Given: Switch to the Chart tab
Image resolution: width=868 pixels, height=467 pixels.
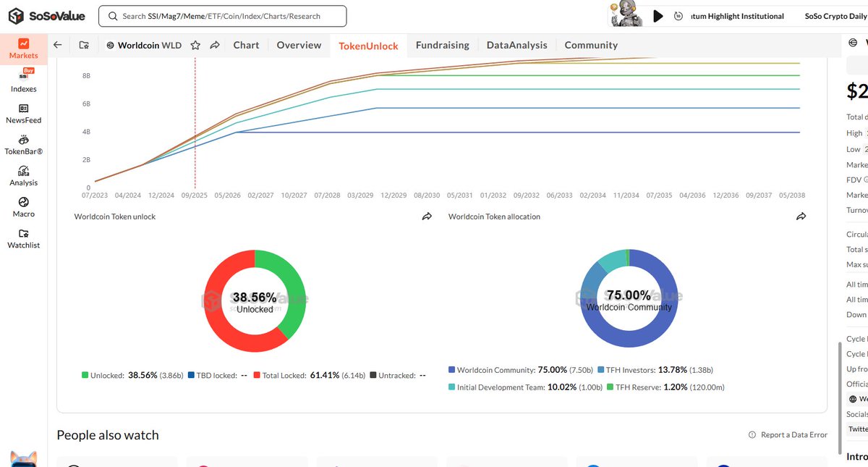Looking at the screenshot, I should [x=246, y=45].
